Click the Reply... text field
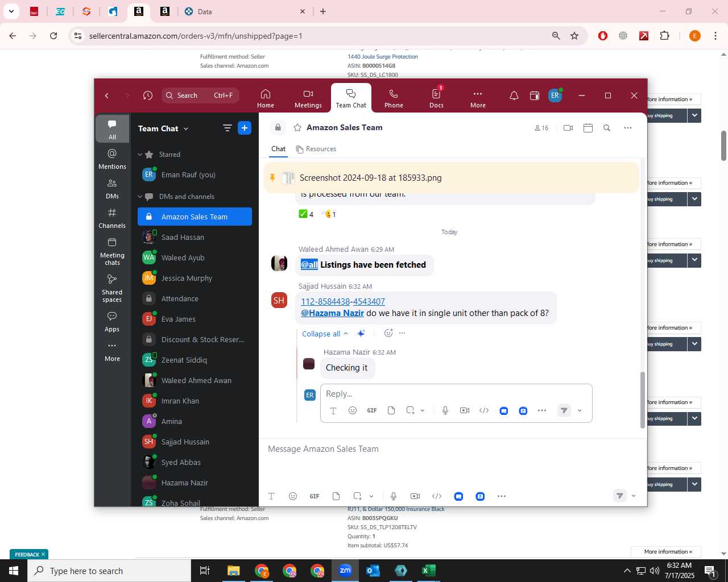This screenshot has width=728, height=582. 456,394
